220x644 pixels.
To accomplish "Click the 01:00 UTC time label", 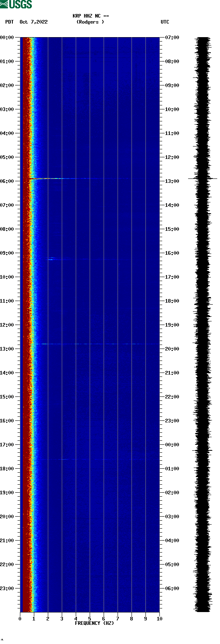I will (x=172, y=469).
